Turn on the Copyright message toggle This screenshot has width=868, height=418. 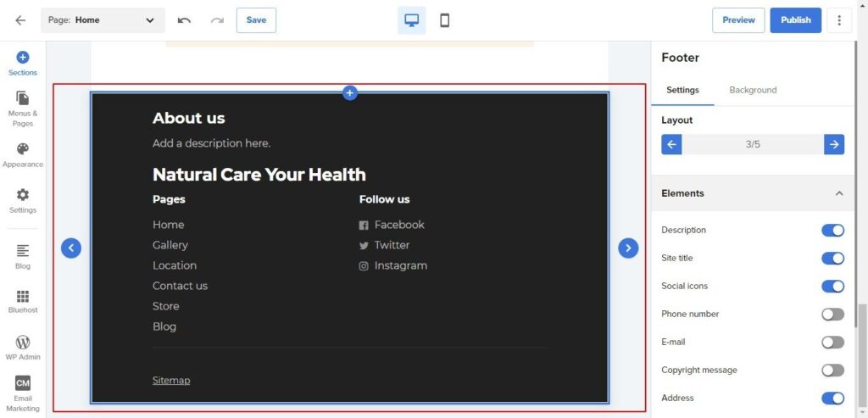pos(832,370)
